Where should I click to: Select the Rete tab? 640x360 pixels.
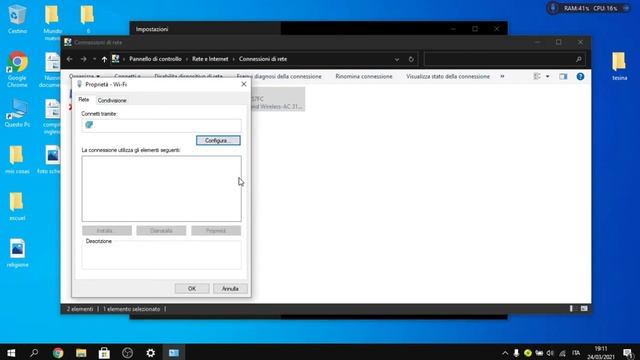(84, 100)
